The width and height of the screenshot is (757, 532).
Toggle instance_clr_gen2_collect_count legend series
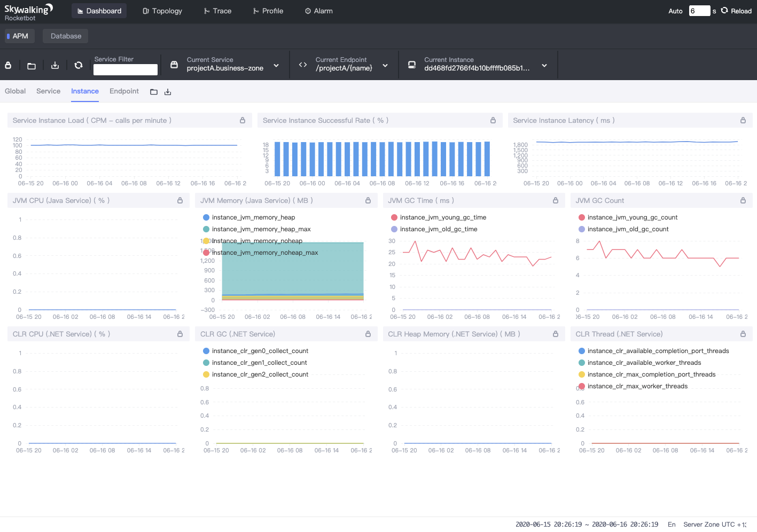[x=255, y=374]
